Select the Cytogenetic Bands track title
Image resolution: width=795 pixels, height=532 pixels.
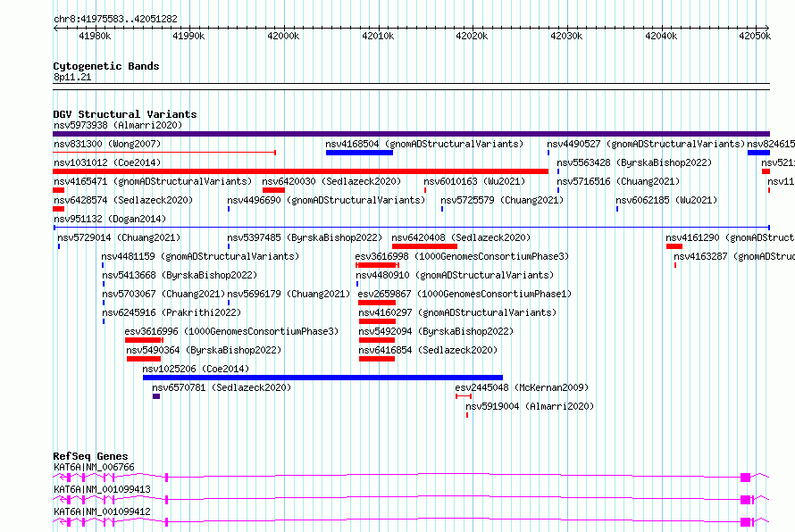106,66
